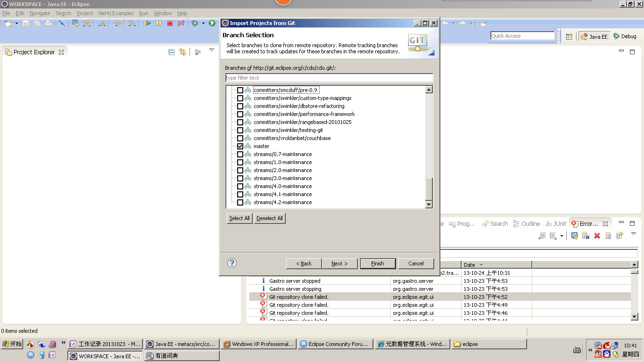Click the Deselect All button

[x=270, y=218]
